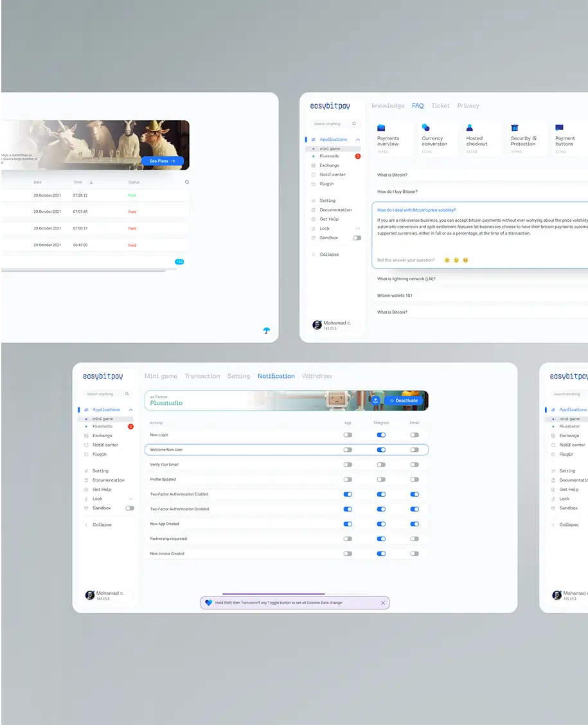Toggle the Sandbox switch in the Notification panel sidebar
The image size is (588, 725).
[x=130, y=508]
